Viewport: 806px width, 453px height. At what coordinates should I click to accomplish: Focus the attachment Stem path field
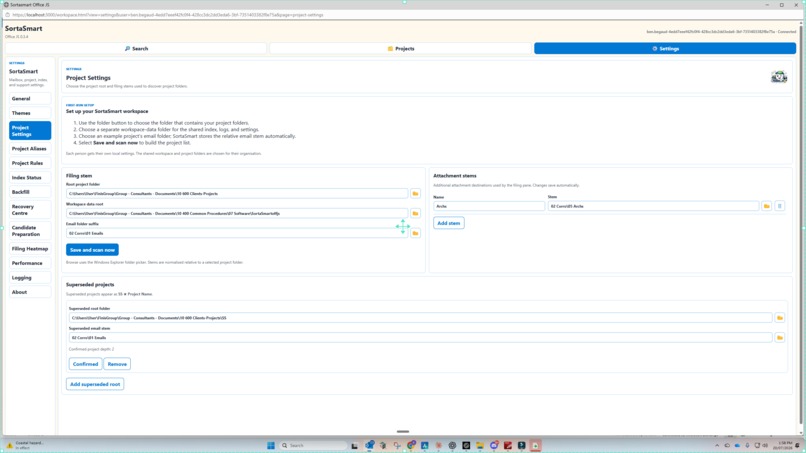pyautogui.click(x=653, y=206)
